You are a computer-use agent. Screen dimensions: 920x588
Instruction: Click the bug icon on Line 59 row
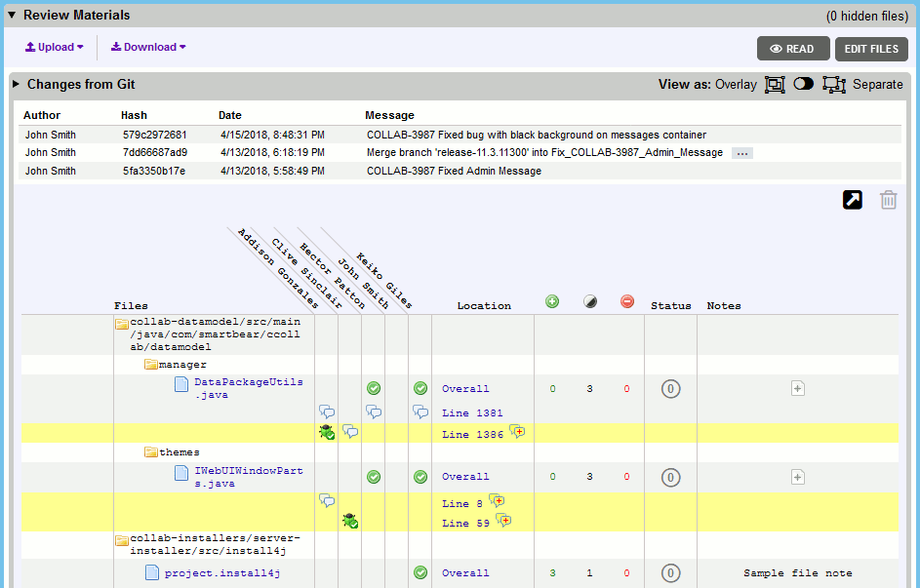pos(350,522)
